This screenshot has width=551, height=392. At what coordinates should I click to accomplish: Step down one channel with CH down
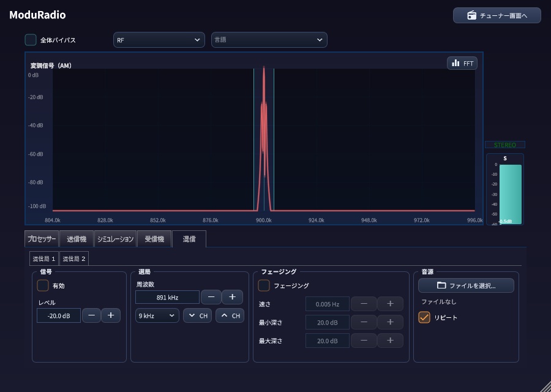(198, 315)
